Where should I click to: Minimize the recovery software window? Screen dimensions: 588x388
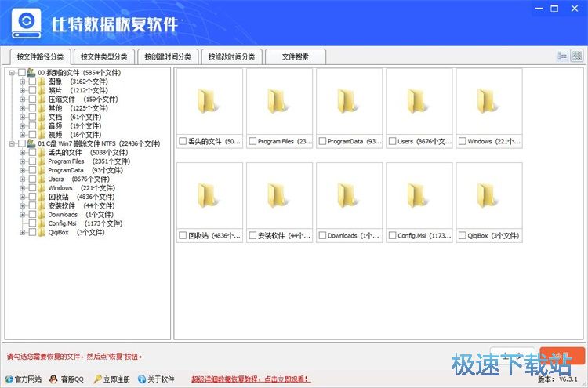(x=539, y=9)
